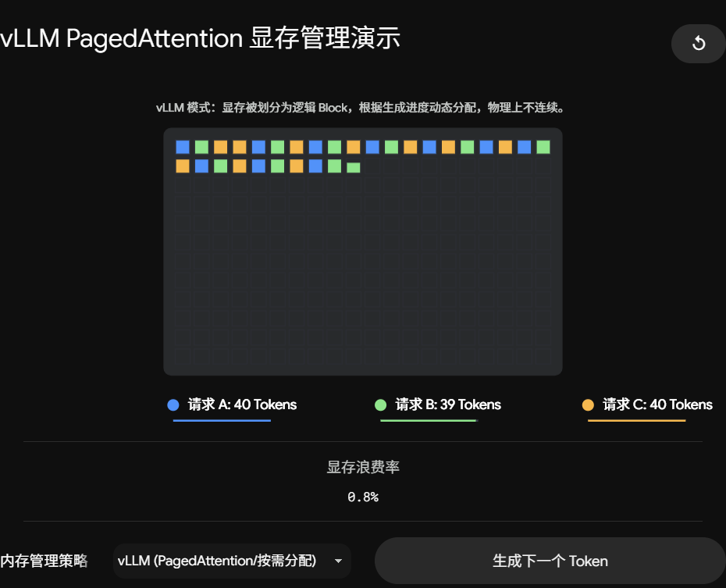Click the blue progress bar under 请求 A
Image resolution: width=726 pixels, height=588 pixels.
pyautogui.click(x=222, y=420)
